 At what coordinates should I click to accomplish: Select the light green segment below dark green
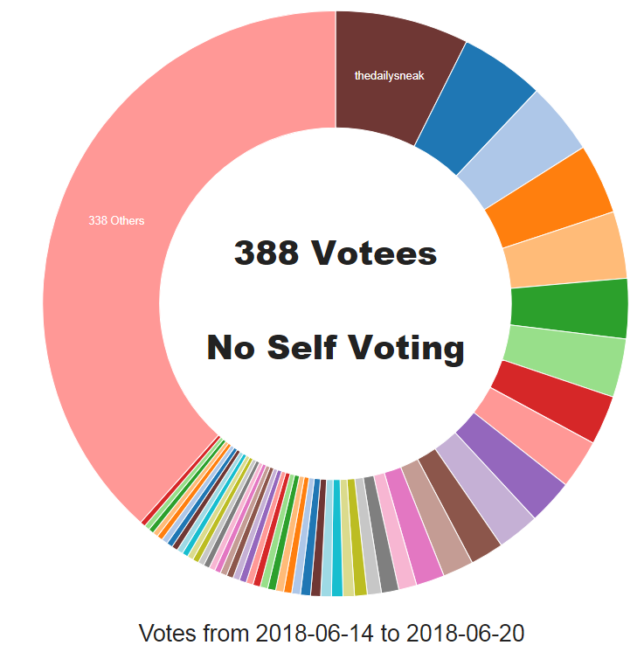tap(565, 359)
